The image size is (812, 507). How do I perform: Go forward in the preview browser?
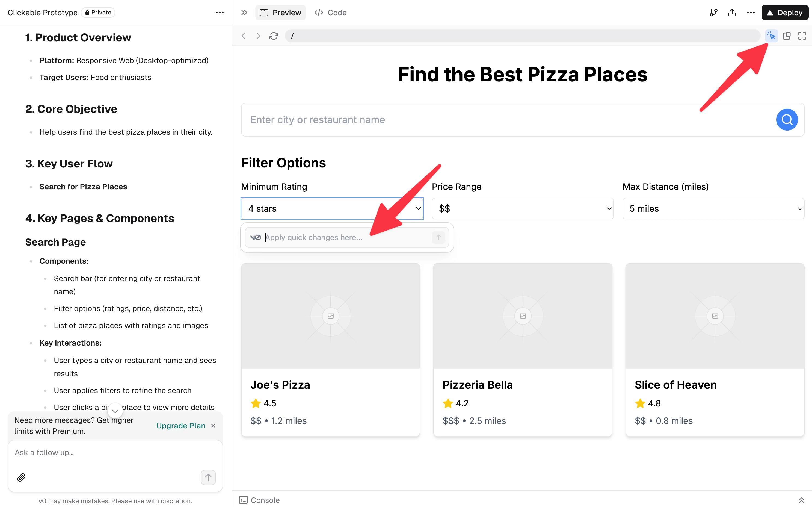click(x=258, y=36)
